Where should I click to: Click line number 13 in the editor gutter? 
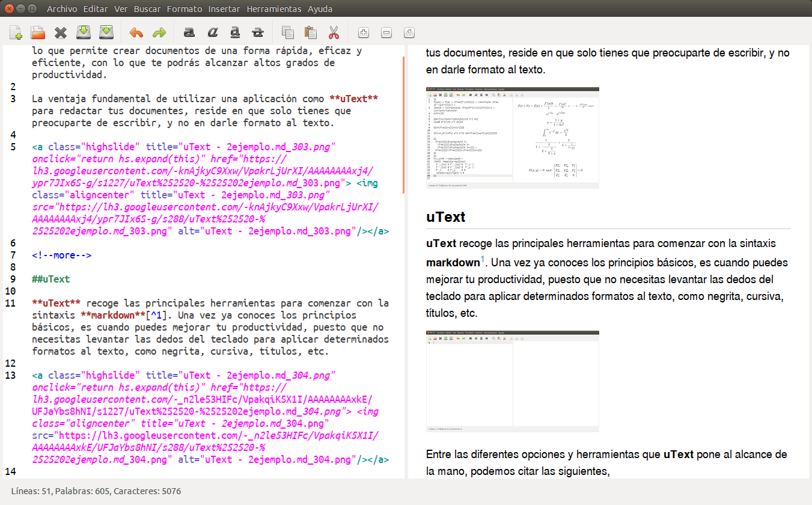click(10, 375)
